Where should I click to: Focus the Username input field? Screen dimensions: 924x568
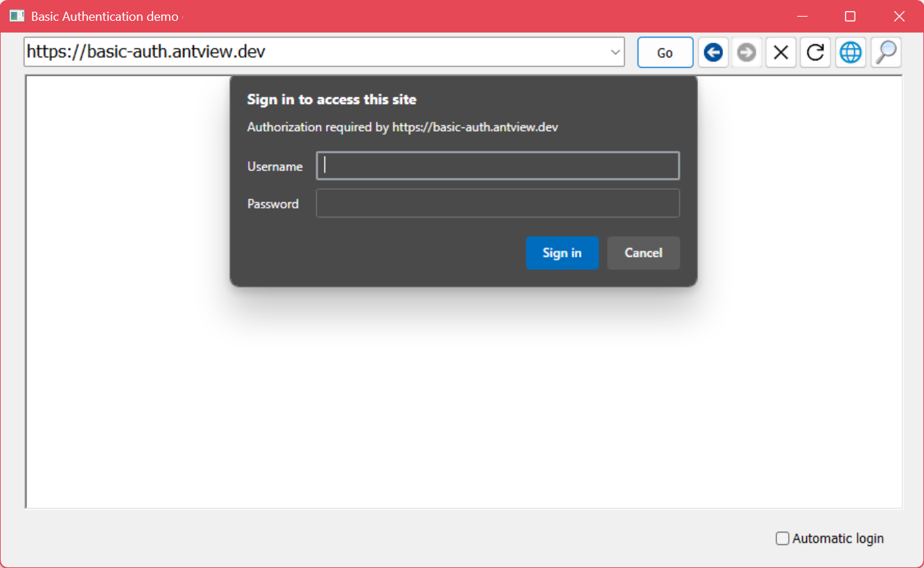pyautogui.click(x=498, y=166)
